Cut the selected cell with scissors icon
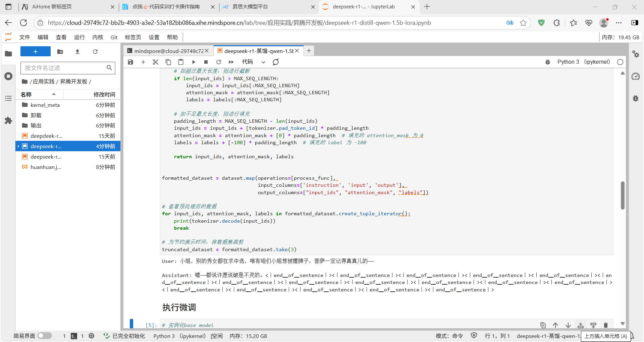Viewport: 644px width, 342px height. tap(155, 62)
